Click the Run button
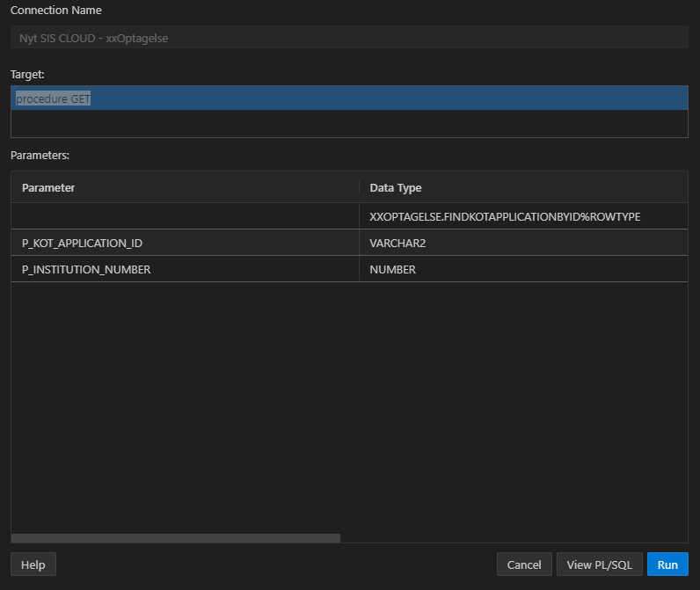Image resolution: width=700 pixels, height=590 pixels. (x=667, y=565)
